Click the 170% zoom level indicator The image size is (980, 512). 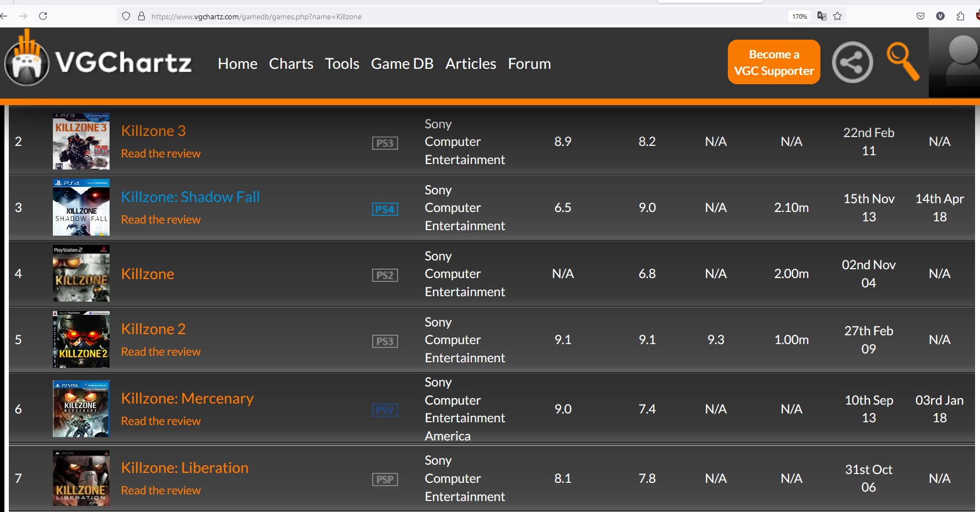pos(799,17)
